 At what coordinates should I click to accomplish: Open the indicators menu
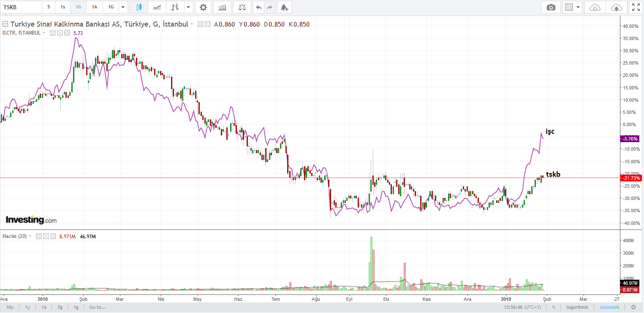click(222, 7)
